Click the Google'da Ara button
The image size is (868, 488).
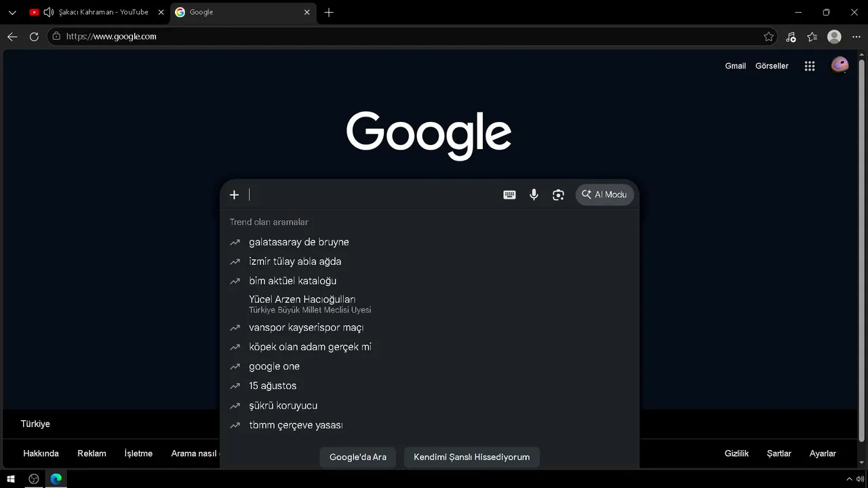(x=358, y=457)
